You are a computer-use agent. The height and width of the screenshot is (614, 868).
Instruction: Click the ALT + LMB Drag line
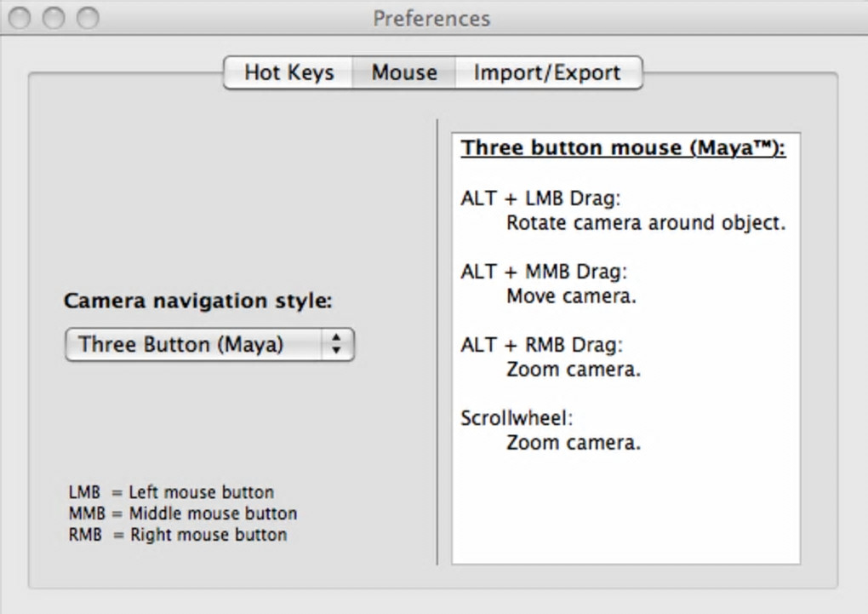point(541,198)
